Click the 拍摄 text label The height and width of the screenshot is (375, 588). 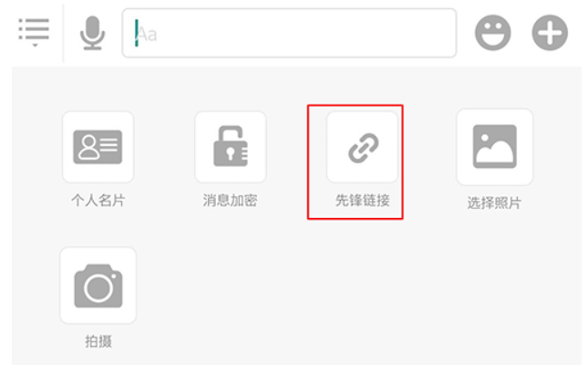pos(98,341)
